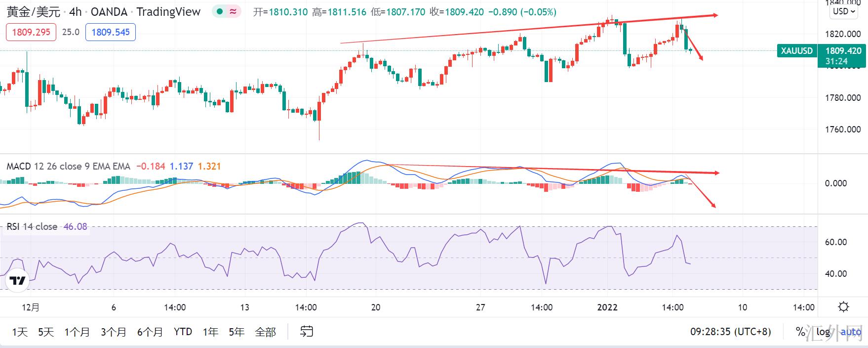The width and height of the screenshot is (868, 348).
Task: Select the YTD time range
Action: coord(183,332)
